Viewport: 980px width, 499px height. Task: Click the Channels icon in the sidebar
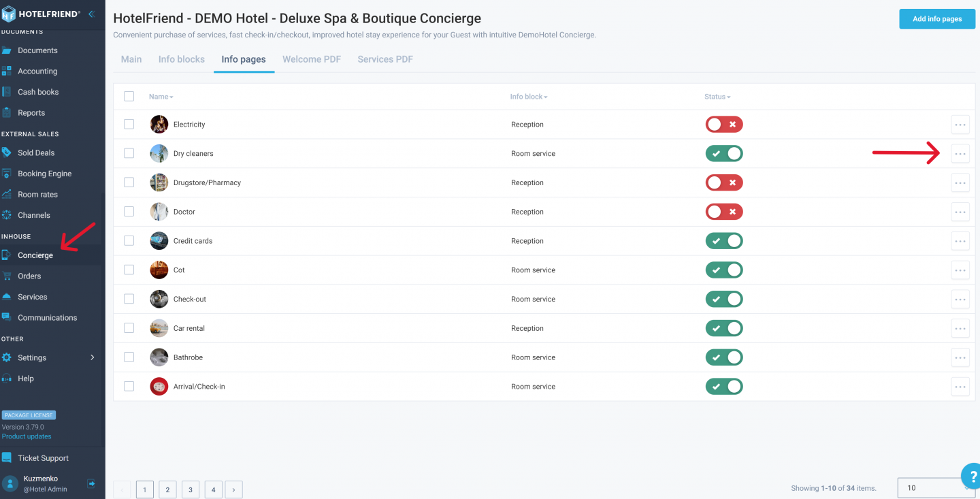point(7,215)
